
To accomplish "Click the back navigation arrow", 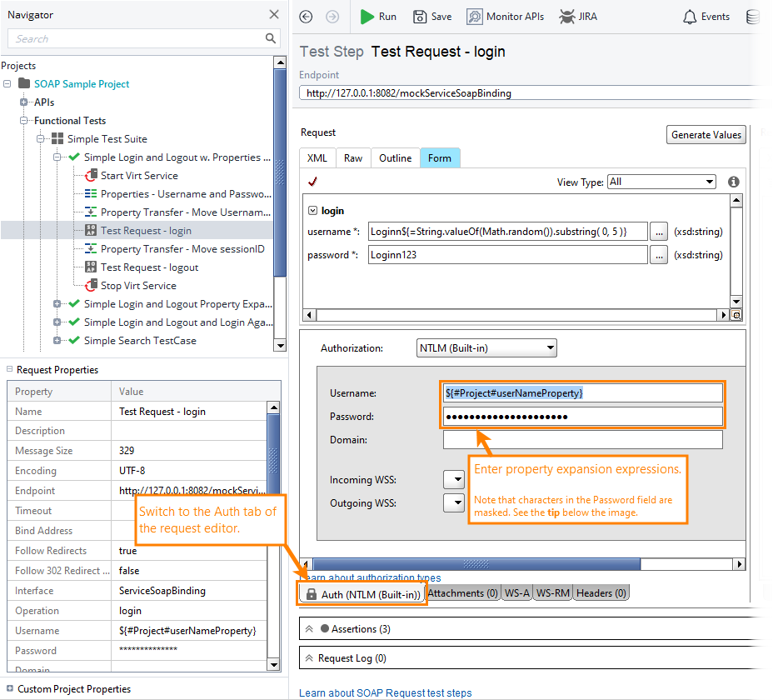I will point(307,16).
